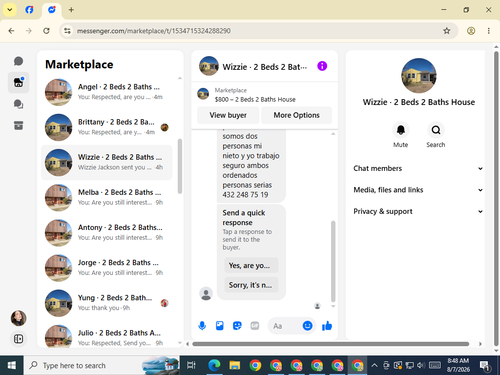Viewport: 500px width, 375px height.
Task: Open conversation information purple icon
Action: [x=322, y=66]
